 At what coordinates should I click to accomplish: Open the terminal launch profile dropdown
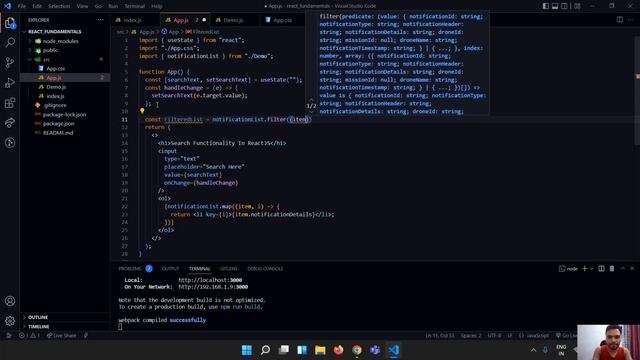(x=591, y=269)
